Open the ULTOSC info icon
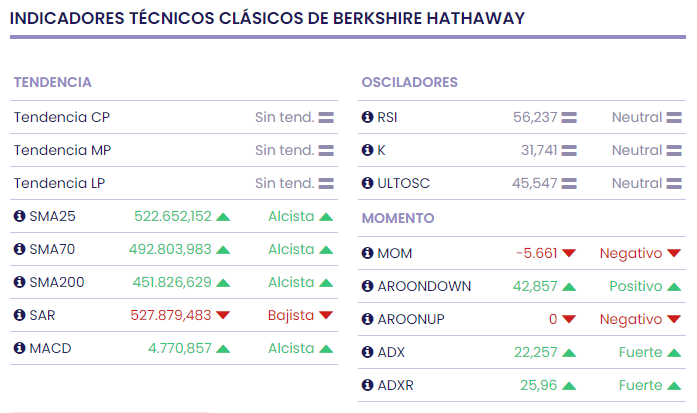The height and width of the screenshot is (413, 697). tap(367, 183)
